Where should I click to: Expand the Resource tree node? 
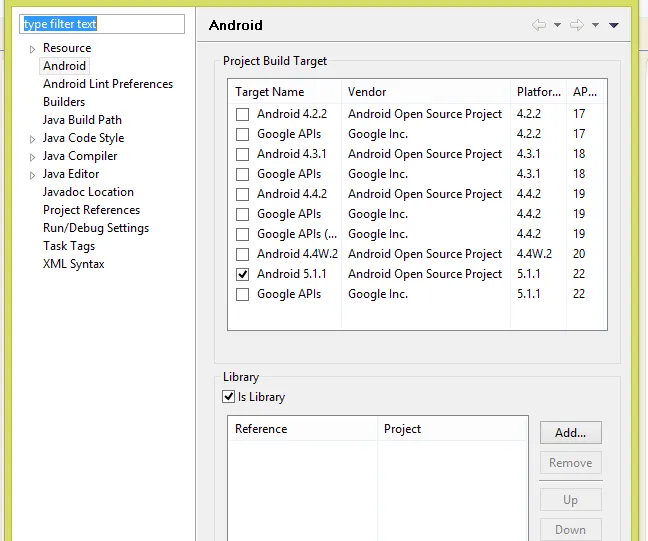[x=32, y=49]
